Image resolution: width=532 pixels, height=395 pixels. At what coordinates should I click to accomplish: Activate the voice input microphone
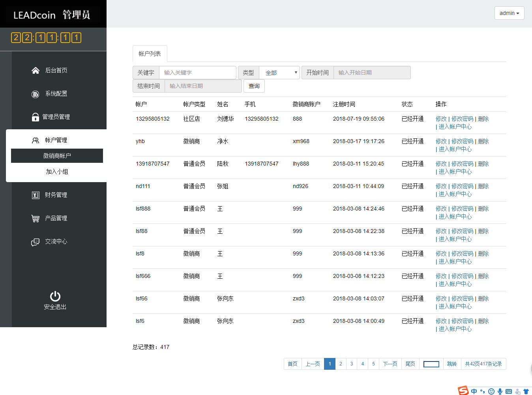pyautogui.click(x=500, y=391)
